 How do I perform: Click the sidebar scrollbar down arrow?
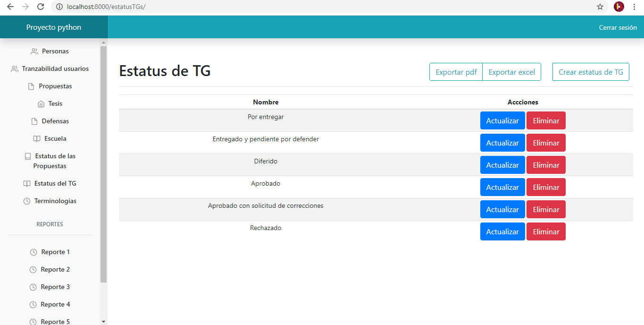(x=103, y=321)
